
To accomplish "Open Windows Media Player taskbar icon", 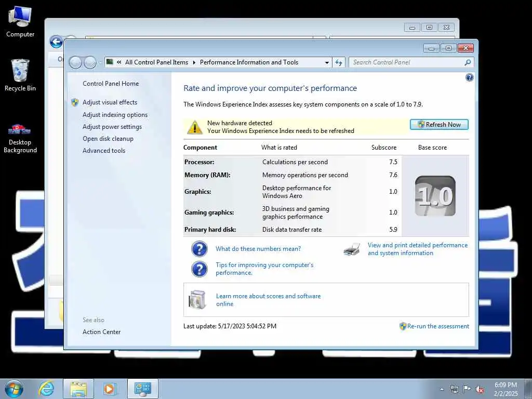I will (x=109, y=389).
